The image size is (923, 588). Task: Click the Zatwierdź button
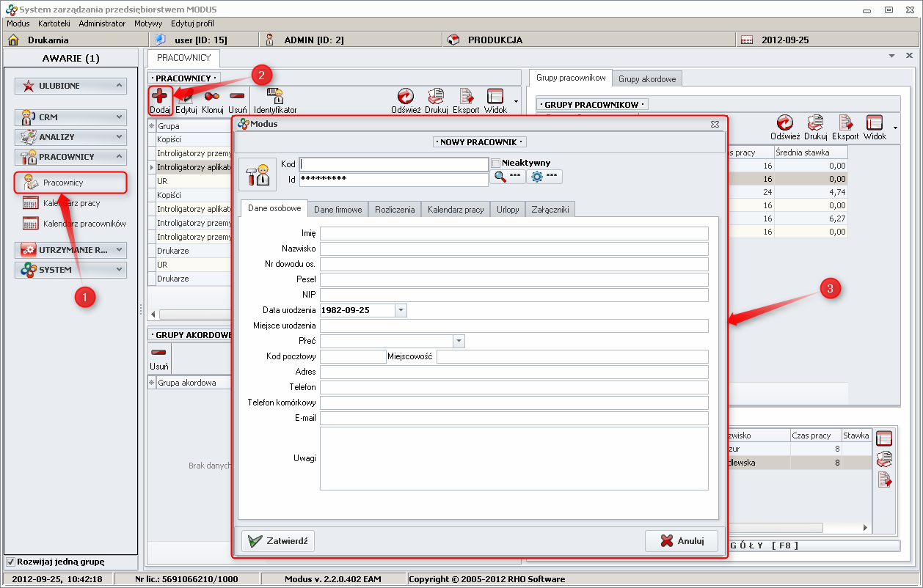(278, 541)
